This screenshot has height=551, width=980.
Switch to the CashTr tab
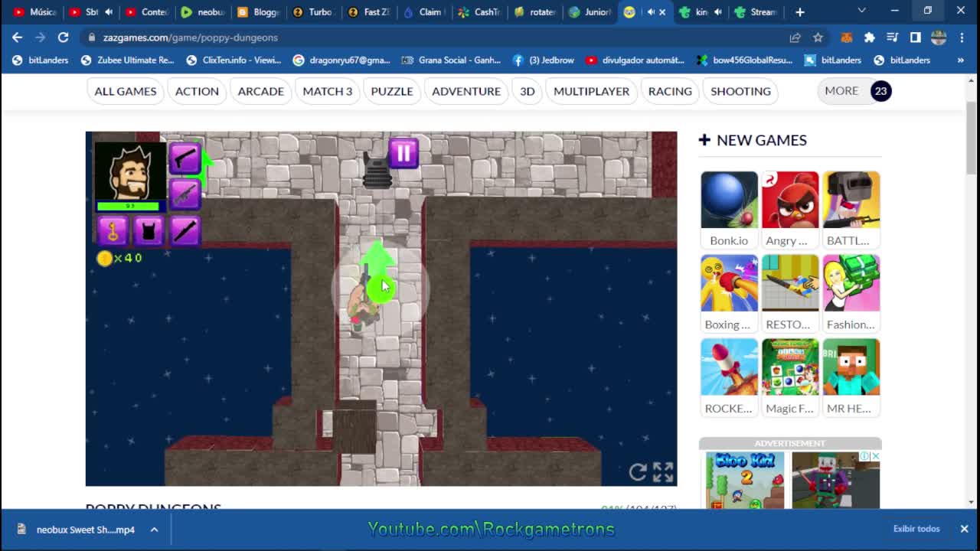[480, 11]
